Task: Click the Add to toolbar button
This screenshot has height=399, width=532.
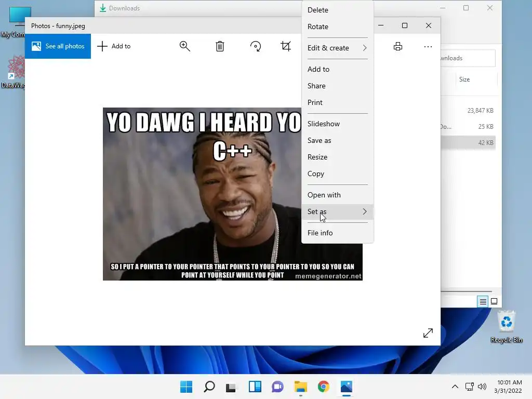Action: 114,46
